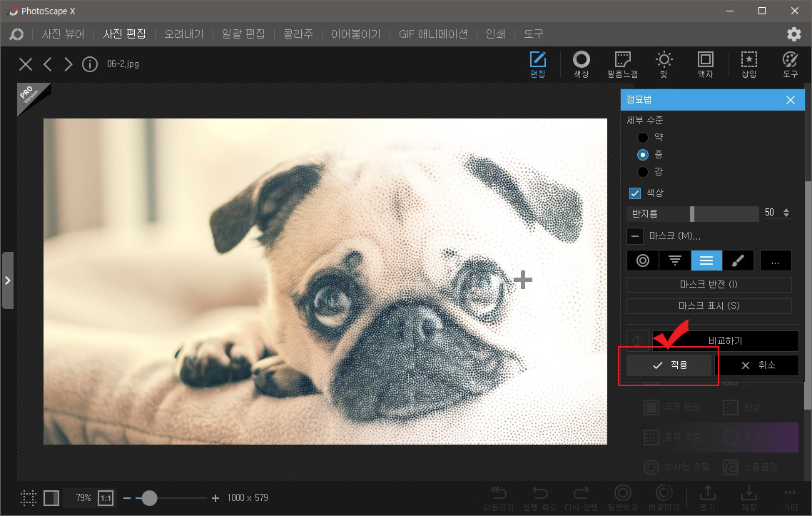Open the 빛 (Light) tool tab
812x516 pixels.
[664, 64]
